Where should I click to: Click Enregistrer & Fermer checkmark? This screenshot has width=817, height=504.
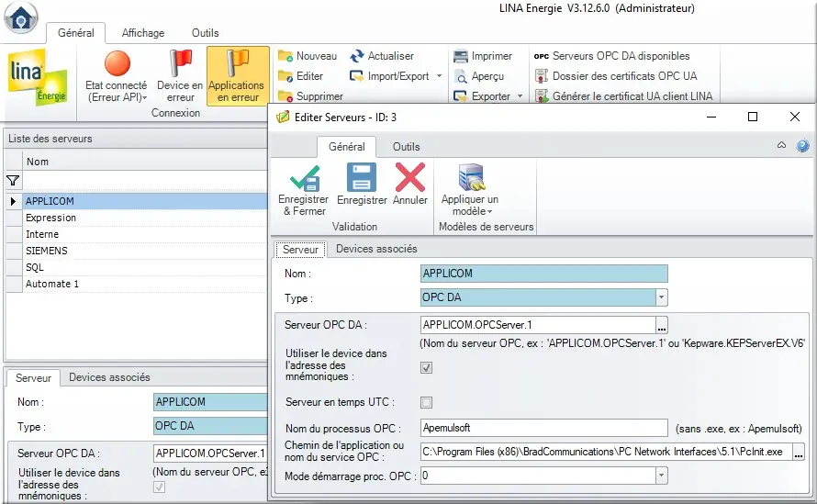pyautogui.click(x=305, y=177)
